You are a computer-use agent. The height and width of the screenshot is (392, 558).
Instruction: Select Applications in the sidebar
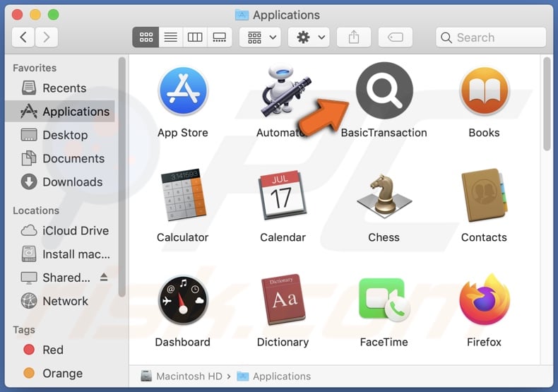coord(60,112)
